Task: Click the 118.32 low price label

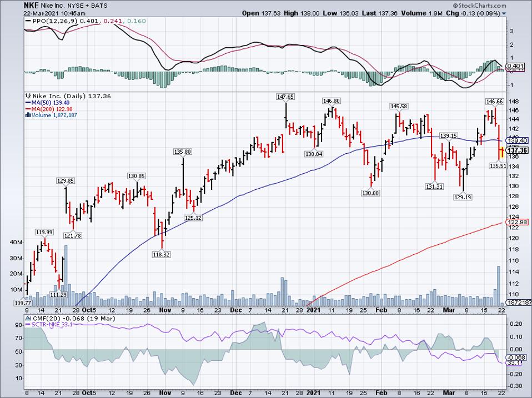Action: [161, 254]
